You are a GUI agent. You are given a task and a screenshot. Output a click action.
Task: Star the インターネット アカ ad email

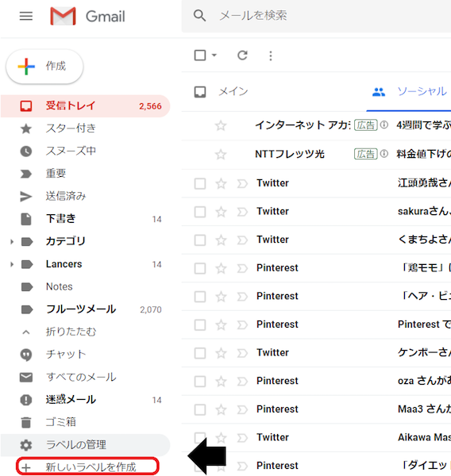tap(221, 125)
